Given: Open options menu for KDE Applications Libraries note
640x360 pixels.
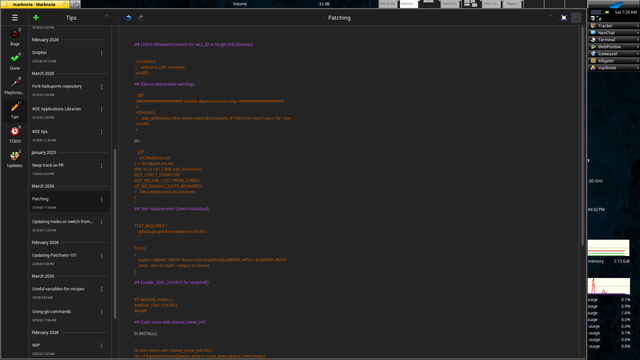Looking at the screenshot, I should click(x=102, y=109).
